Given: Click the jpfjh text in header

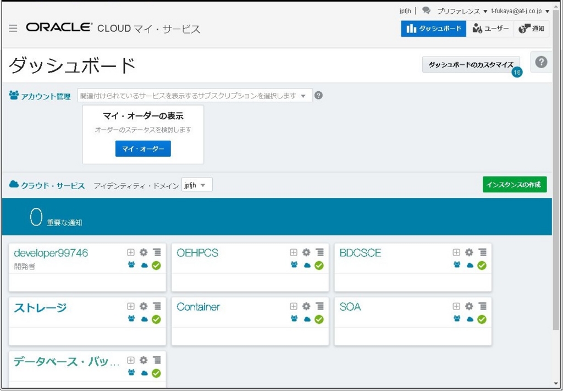Looking at the screenshot, I should 405,11.
